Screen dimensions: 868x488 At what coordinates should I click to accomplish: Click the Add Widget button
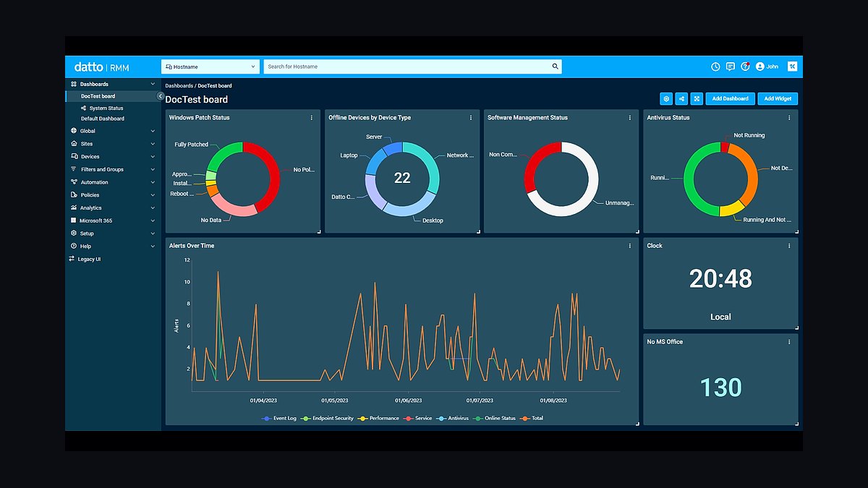[x=778, y=99]
